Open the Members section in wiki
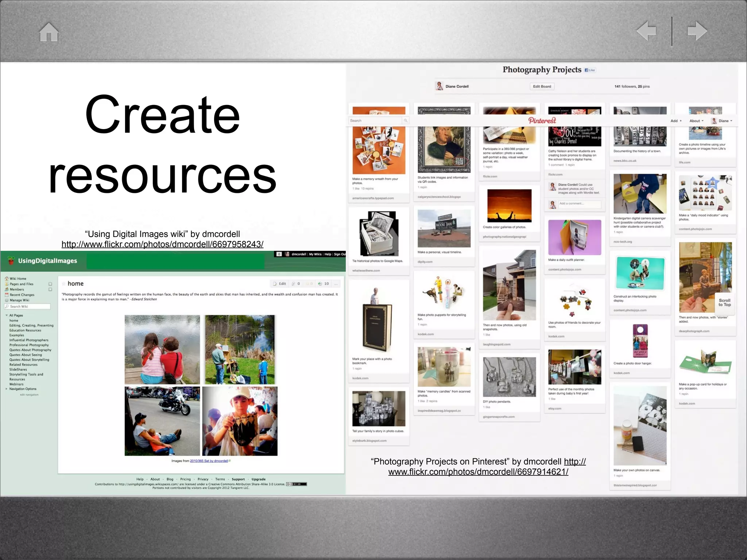Viewport: 747px width, 560px height. 17,289
